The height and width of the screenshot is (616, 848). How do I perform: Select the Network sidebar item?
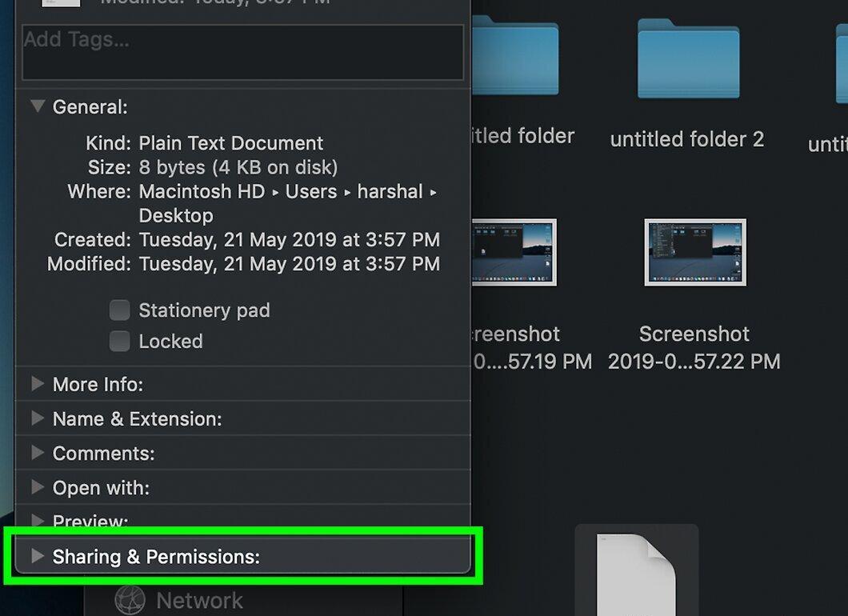(179, 600)
